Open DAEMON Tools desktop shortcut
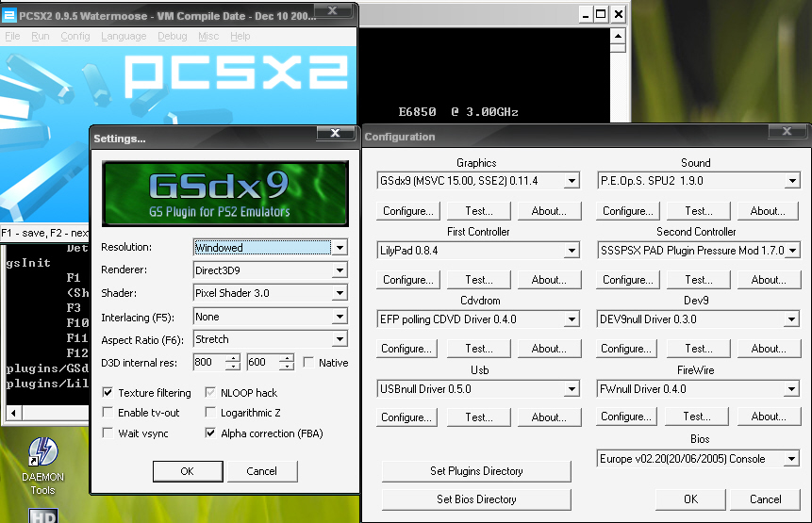The width and height of the screenshot is (812, 523). (43, 466)
